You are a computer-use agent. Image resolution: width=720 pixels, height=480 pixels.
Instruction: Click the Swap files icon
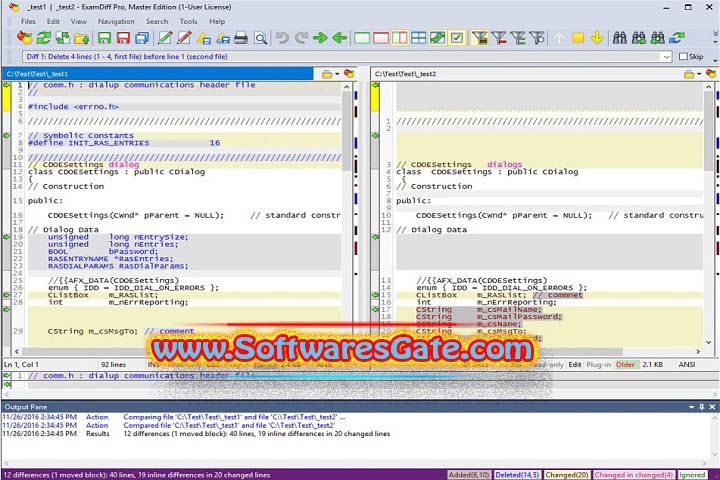(x=62, y=38)
